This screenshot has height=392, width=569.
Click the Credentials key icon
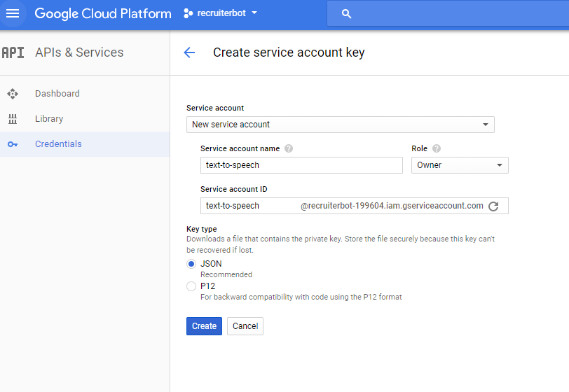point(13,144)
